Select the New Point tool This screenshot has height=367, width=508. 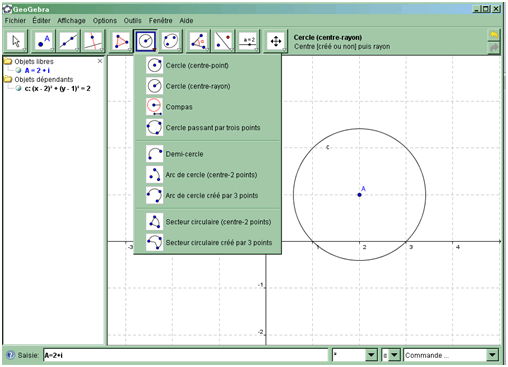[x=43, y=41]
